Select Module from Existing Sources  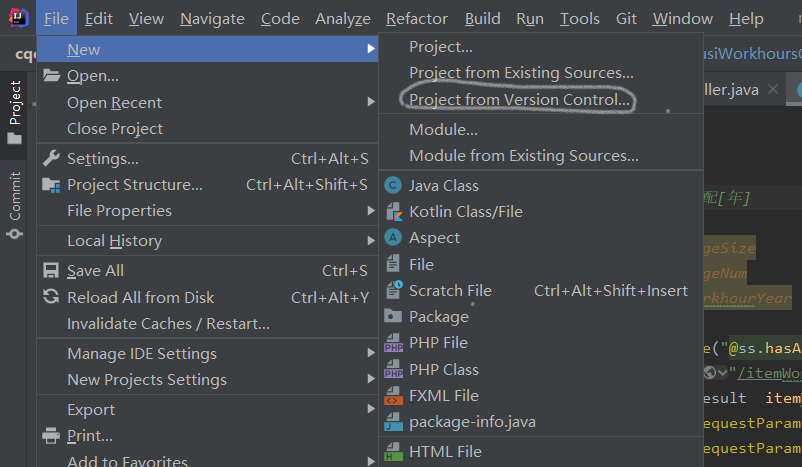click(x=523, y=156)
